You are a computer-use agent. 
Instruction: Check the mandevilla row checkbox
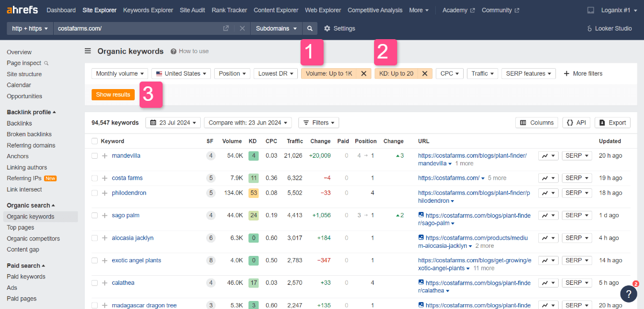pos(94,156)
